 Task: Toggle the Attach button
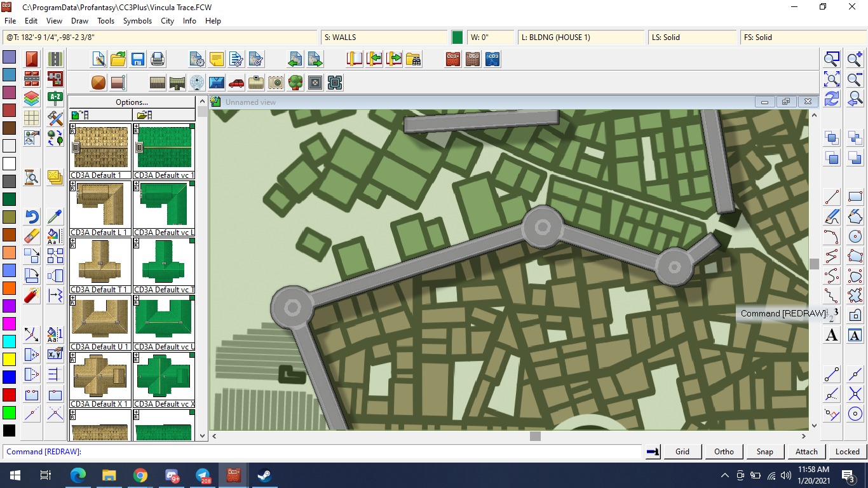point(806,452)
